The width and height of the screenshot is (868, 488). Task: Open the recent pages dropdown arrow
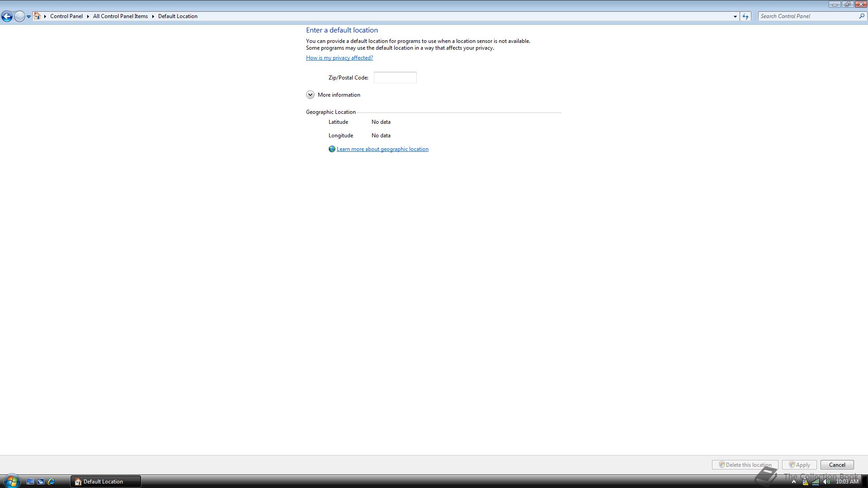[28, 16]
